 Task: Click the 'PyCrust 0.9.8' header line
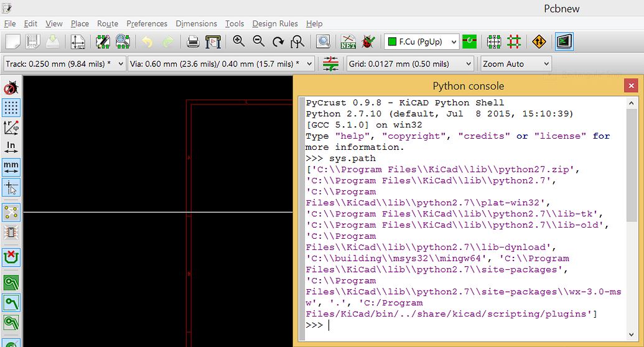(405, 103)
